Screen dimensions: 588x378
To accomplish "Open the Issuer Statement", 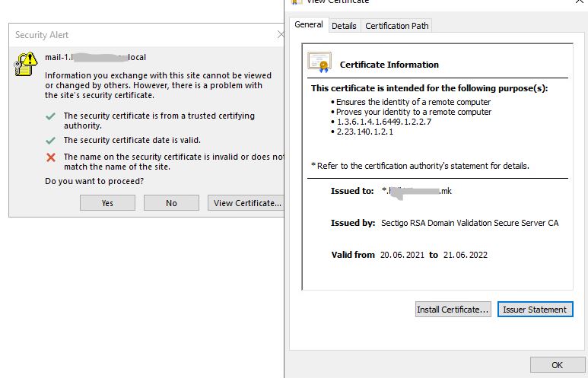I will point(535,310).
